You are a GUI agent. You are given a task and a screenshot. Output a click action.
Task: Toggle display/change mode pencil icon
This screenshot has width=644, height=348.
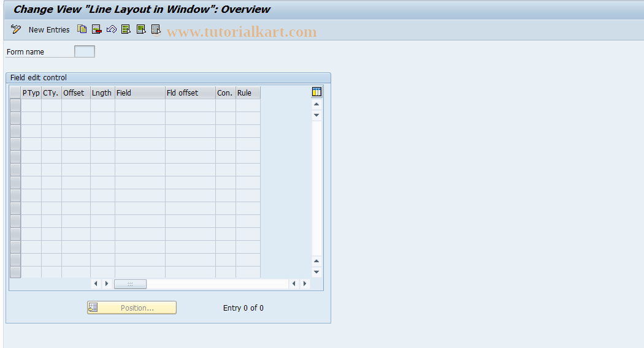pos(15,29)
